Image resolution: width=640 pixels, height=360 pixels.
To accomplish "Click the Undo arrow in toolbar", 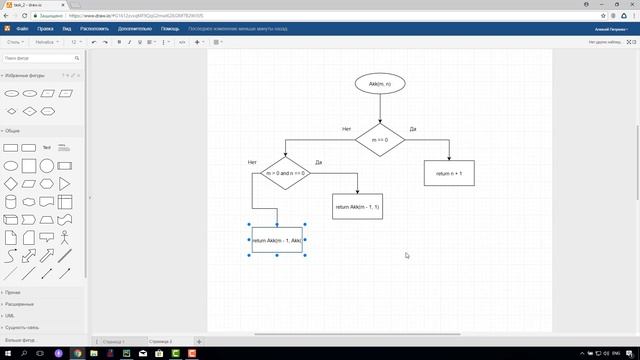I will [94, 42].
